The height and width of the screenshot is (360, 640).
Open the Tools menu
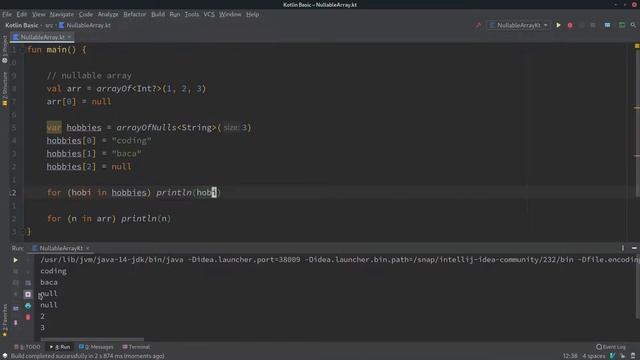191,14
